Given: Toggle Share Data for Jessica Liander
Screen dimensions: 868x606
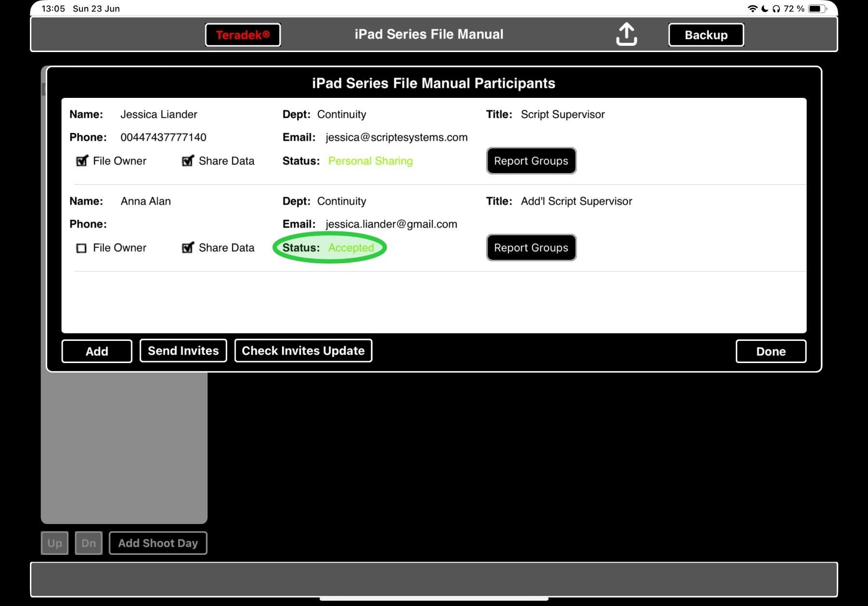Looking at the screenshot, I should 188,161.
